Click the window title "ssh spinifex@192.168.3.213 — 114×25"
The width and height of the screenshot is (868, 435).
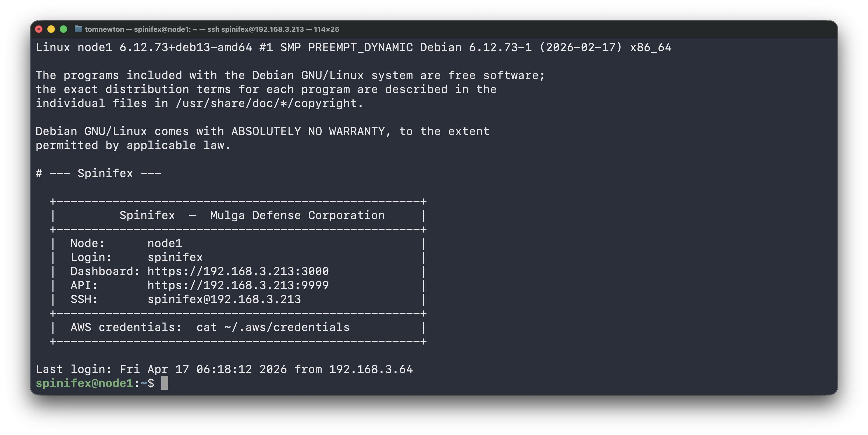coord(273,29)
